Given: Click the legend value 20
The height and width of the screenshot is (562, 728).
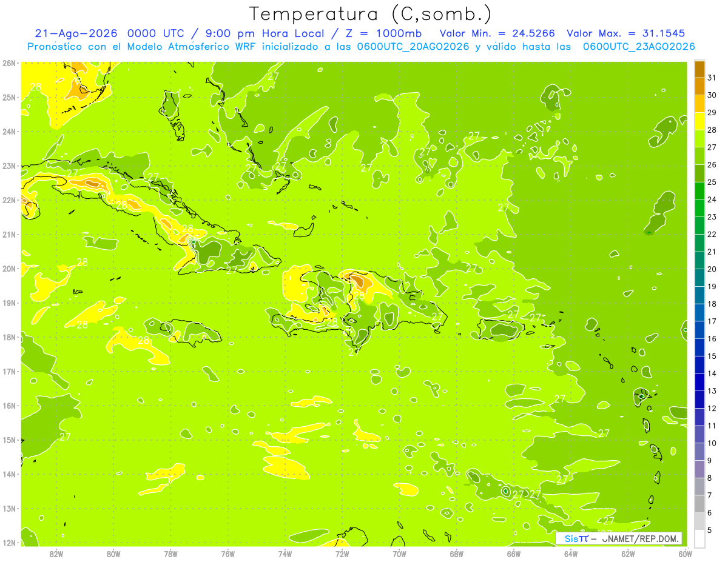Looking at the screenshot, I should point(712,269).
